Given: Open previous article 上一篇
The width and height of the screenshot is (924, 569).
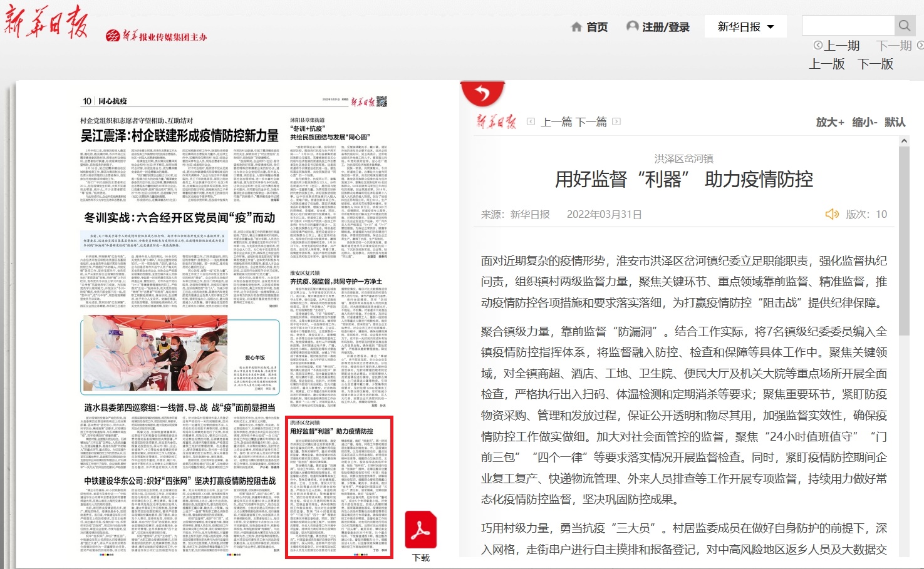Looking at the screenshot, I should click(x=556, y=122).
